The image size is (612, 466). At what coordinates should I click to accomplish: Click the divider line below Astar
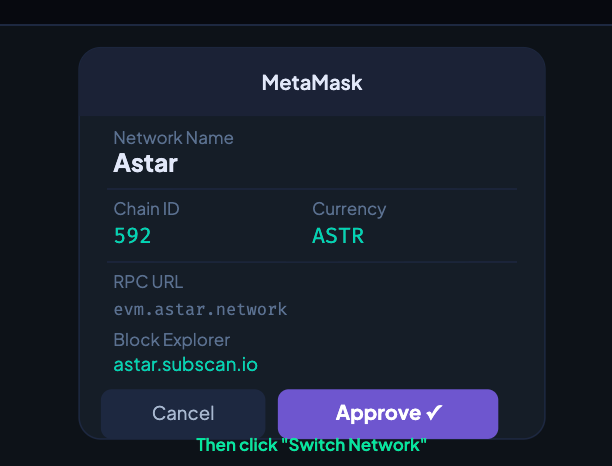[312, 188]
